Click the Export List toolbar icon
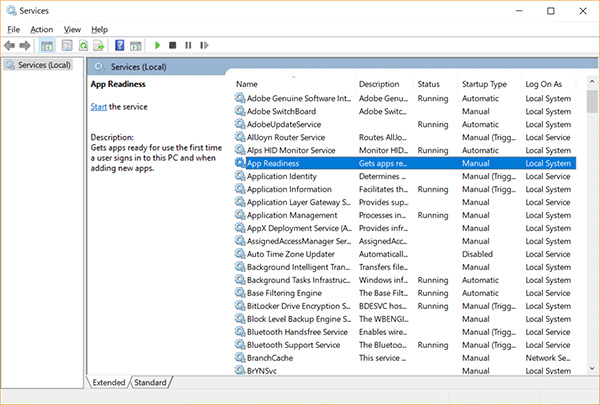600x405 pixels. 97,45
